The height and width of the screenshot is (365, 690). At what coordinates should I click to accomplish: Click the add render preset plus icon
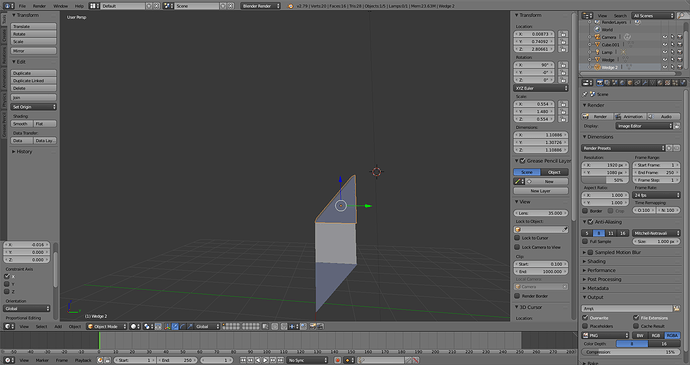point(669,148)
